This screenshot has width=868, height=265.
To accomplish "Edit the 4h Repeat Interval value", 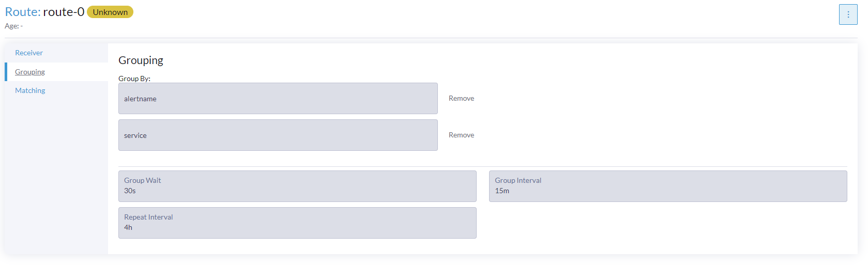I will [297, 223].
